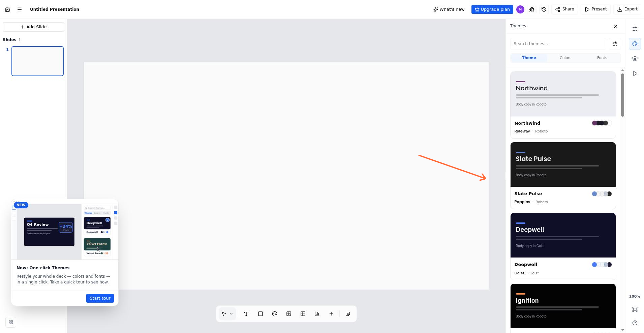Apply the Northwind theme preview
The image size is (644, 333).
click(x=563, y=94)
